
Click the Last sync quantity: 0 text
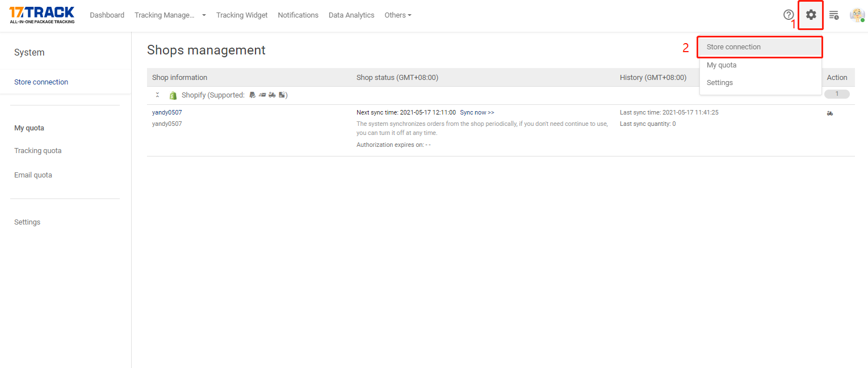pyautogui.click(x=648, y=124)
